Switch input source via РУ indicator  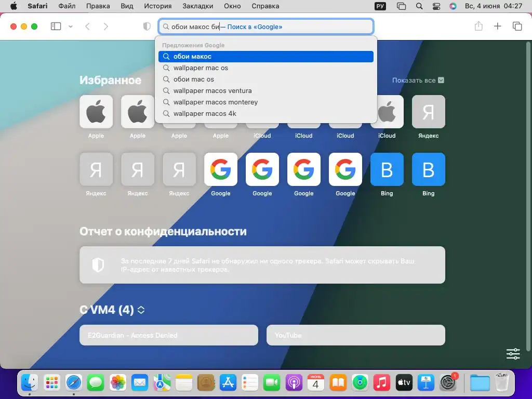380,6
